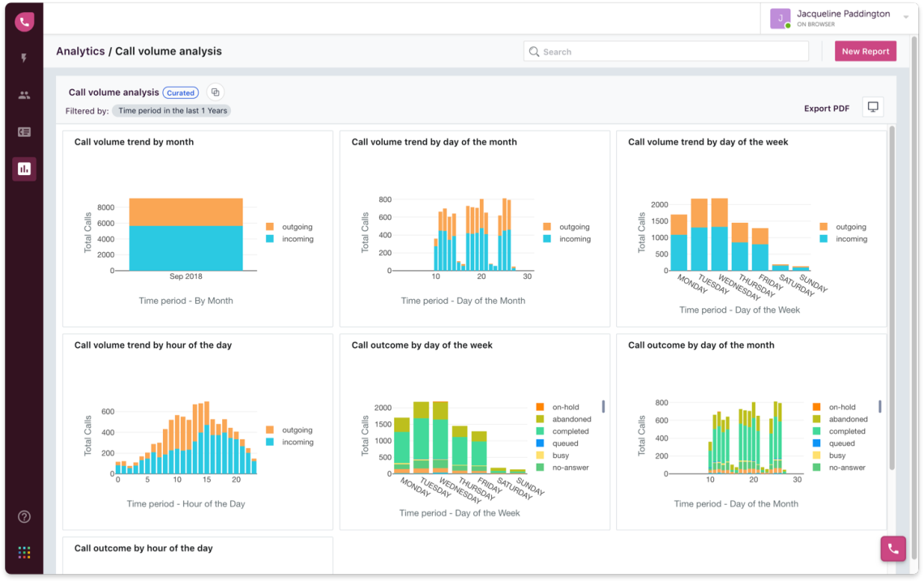Open the app grid icon at bottom left
Image resolution: width=924 pixels, height=582 pixels.
pyautogui.click(x=24, y=552)
